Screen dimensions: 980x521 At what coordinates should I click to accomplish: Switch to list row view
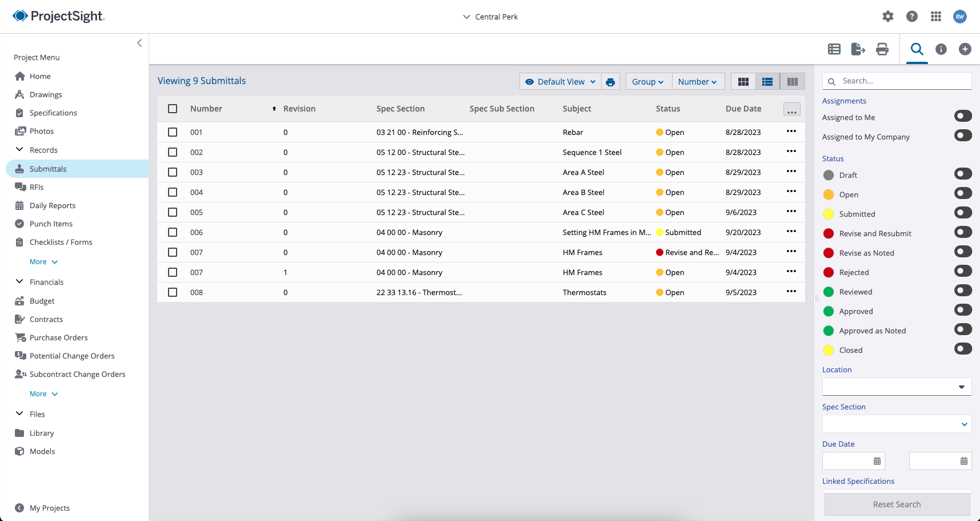pos(767,82)
